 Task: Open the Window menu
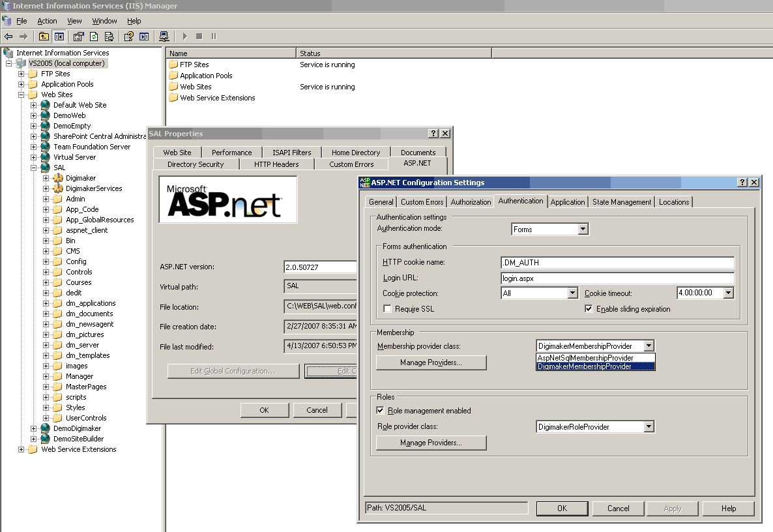pos(104,21)
